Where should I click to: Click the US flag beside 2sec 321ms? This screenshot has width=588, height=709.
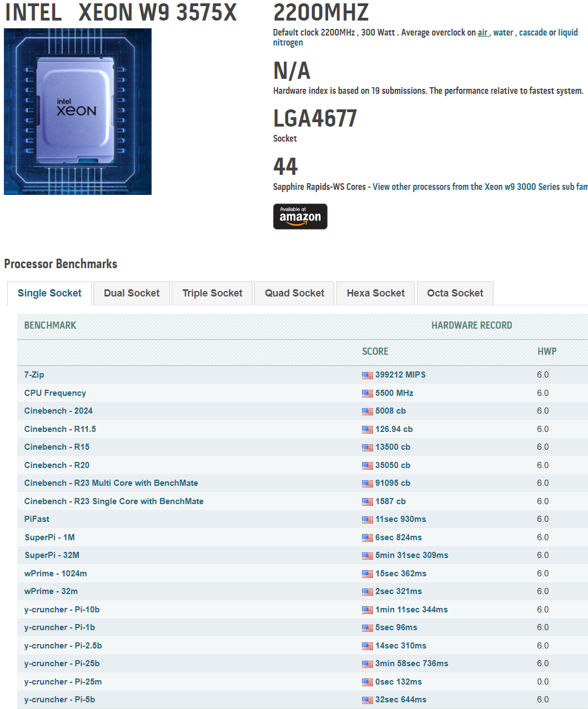[x=368, y=592]
